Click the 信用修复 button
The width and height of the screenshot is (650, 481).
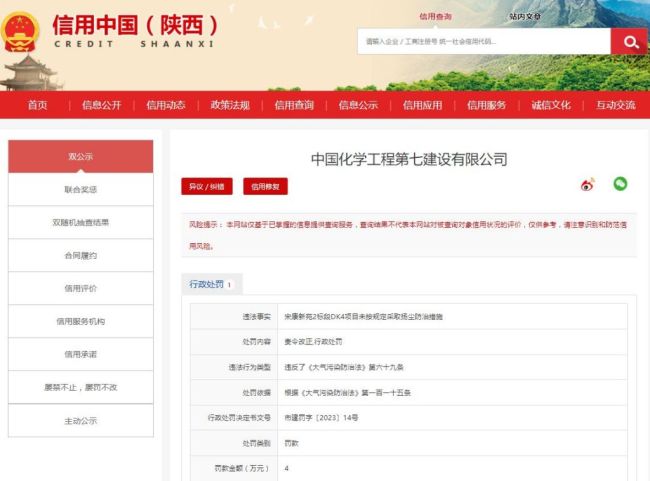coord(265,186)
